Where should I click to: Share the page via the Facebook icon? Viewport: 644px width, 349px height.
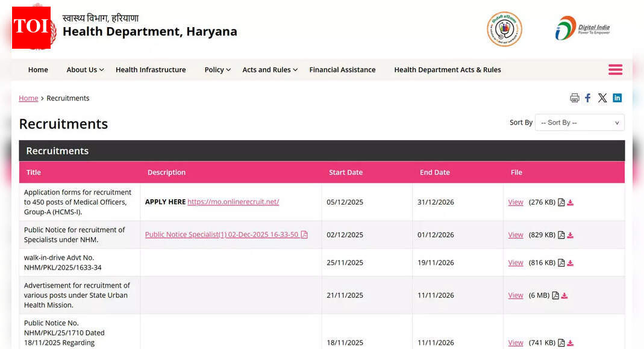(588, 97)
